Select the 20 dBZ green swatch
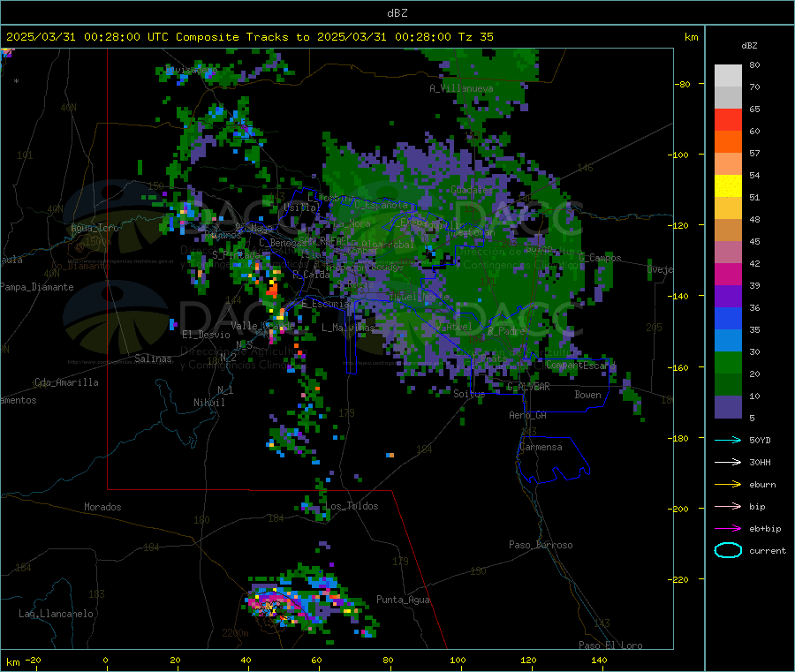The image size is (795, 672). 728,362
